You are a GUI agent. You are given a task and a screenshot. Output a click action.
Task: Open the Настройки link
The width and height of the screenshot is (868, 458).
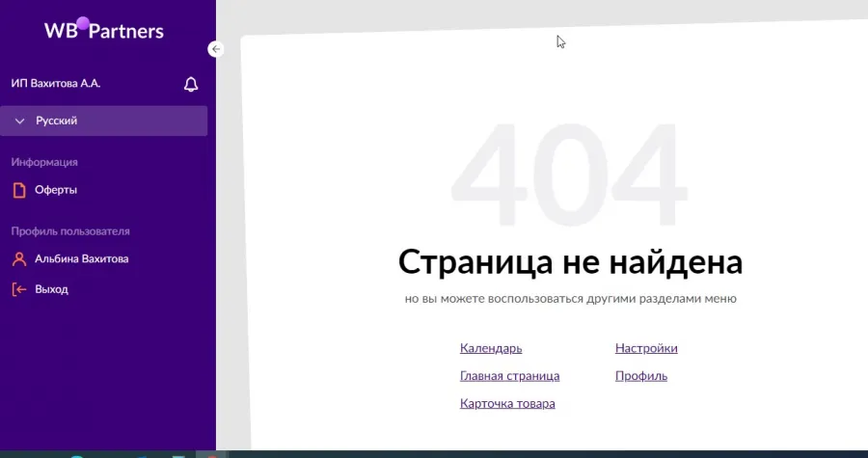(x=646, y=348)
